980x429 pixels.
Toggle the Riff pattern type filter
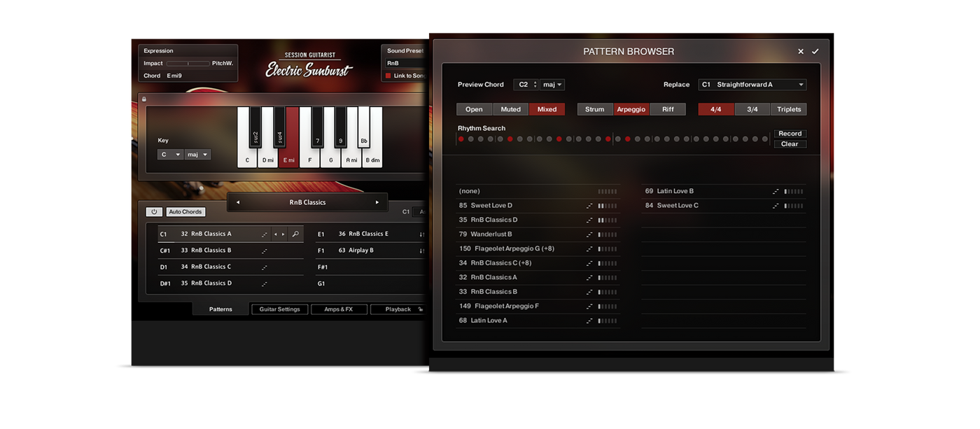[x=668, y=109]
